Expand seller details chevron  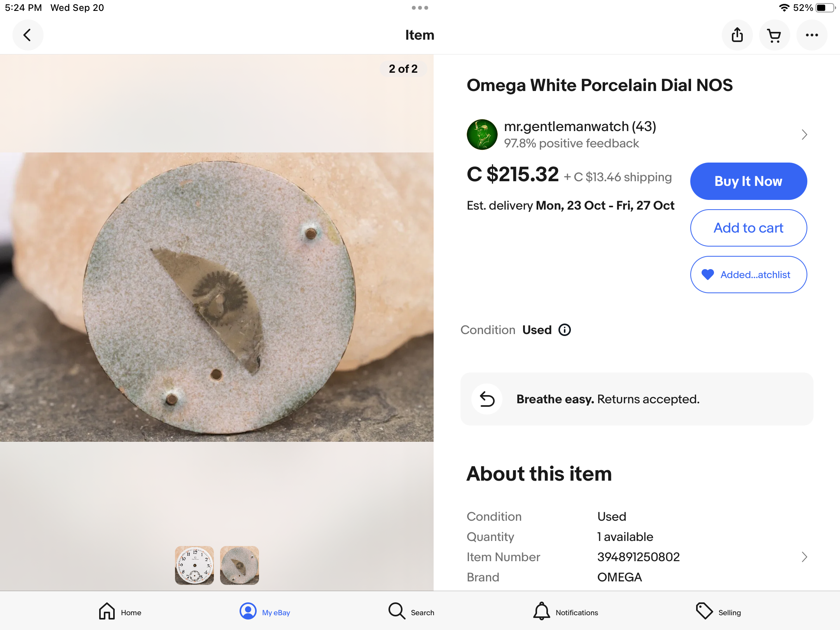pyautogui.click(x=804, y=135)
